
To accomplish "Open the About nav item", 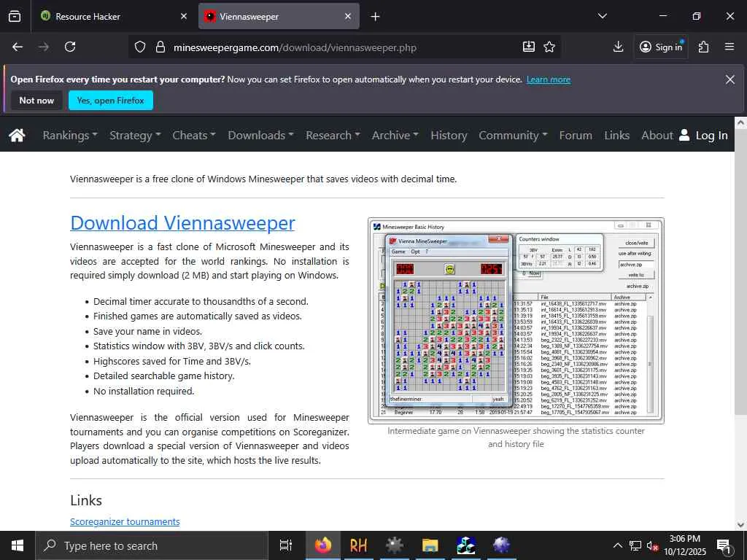I will [x=657, y=135].
